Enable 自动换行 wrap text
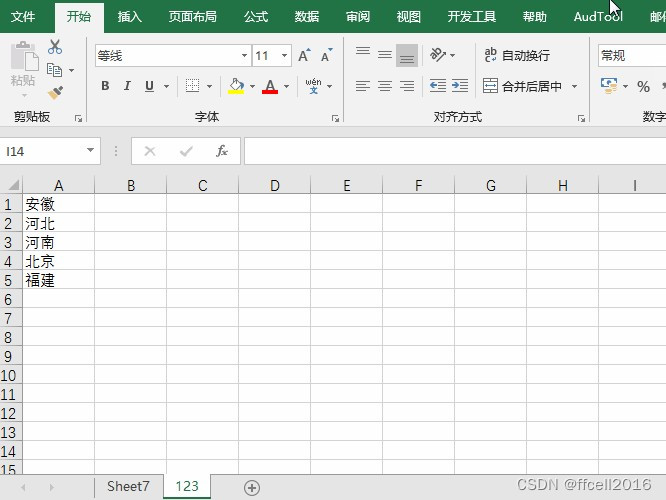The image size is (666, 500). [517, 55]
